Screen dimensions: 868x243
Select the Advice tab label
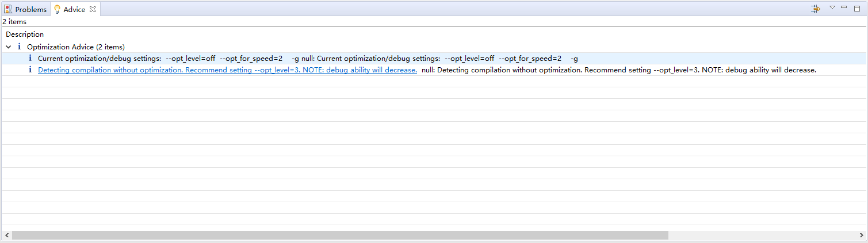click(74, 9)
